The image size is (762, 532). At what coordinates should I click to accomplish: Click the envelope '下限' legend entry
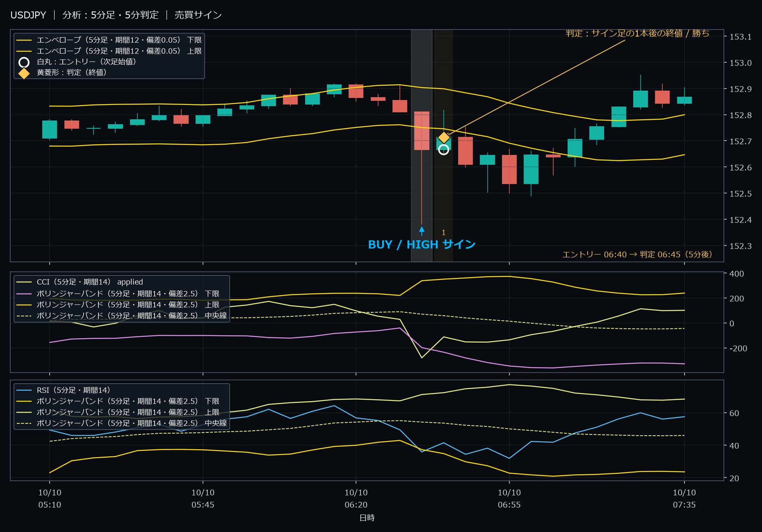pos(109,40)
